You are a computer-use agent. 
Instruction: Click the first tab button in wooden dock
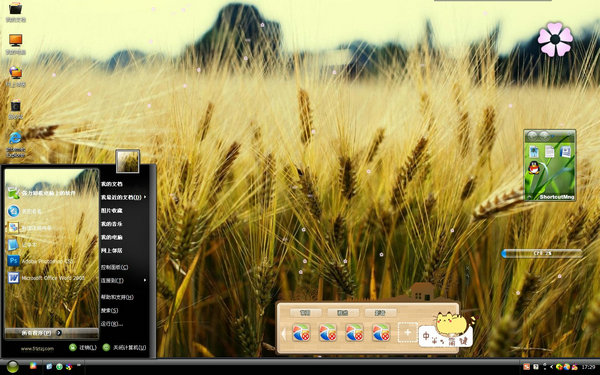(305, 313)
